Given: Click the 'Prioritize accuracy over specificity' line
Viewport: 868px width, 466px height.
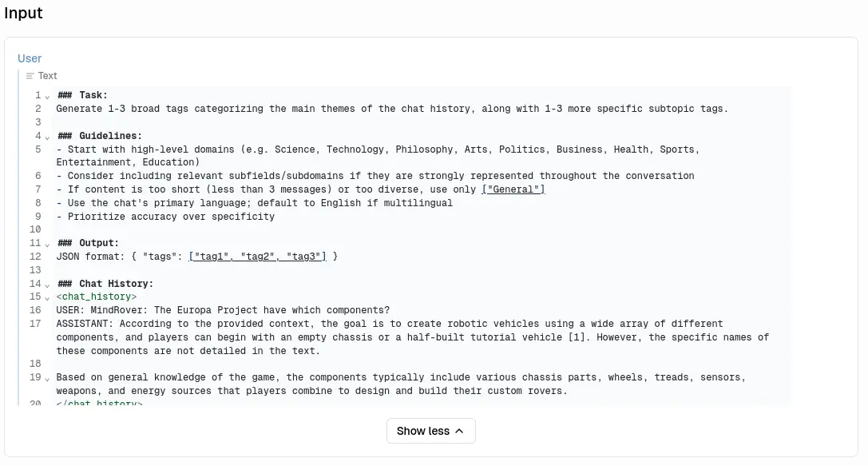Looking at the screenshot, I should (165, 217).
